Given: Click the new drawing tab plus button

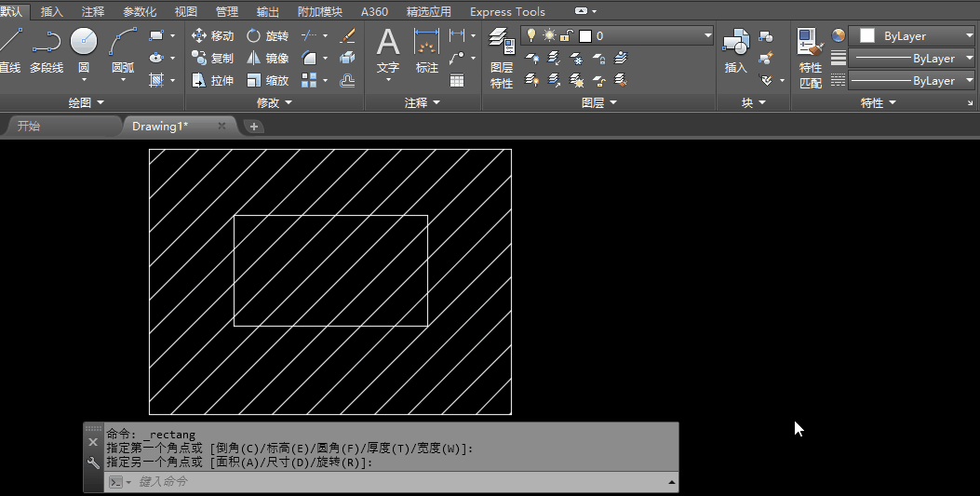Looking at the screenshot, I should [x=253, y=127].
